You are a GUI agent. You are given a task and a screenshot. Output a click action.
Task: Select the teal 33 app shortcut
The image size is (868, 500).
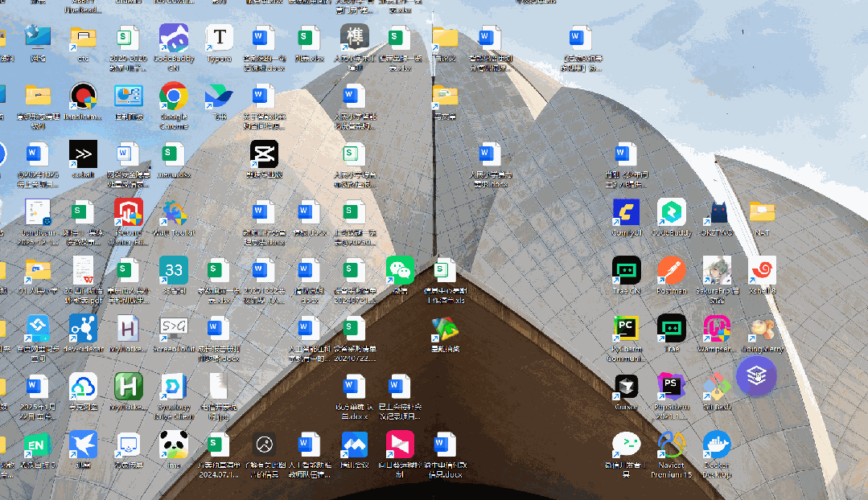[x=173, y=271]
